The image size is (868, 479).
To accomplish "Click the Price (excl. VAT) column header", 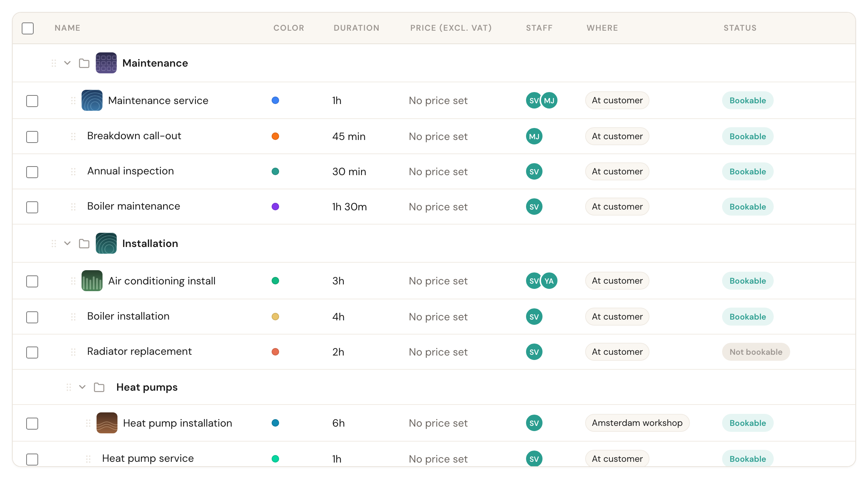I will tap(451, 28).
